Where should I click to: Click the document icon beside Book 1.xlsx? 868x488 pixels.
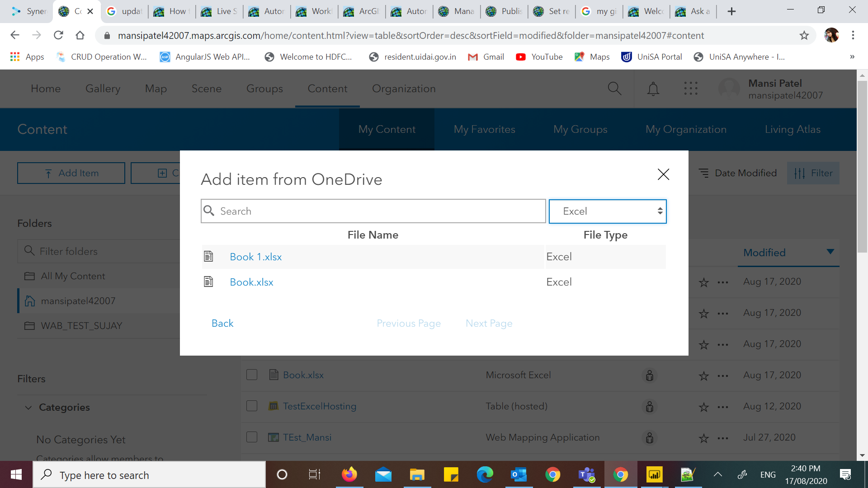208,257
